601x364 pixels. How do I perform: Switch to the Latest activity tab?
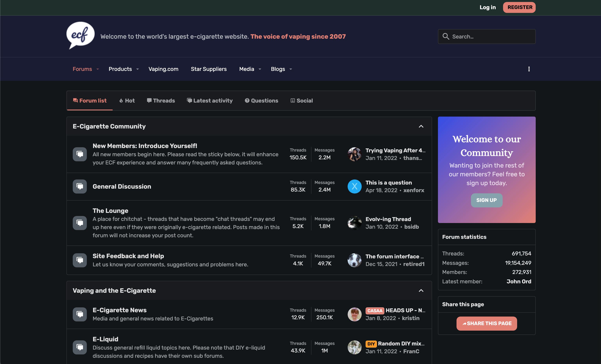tap(210, 101)
